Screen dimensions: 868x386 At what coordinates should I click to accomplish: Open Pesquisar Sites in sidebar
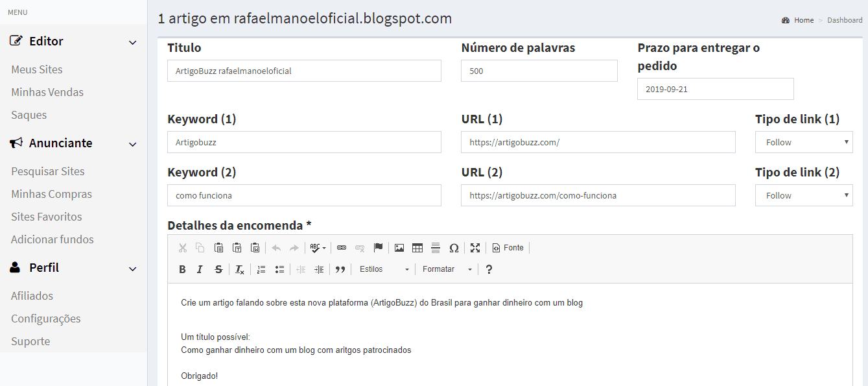pos(48,171)
